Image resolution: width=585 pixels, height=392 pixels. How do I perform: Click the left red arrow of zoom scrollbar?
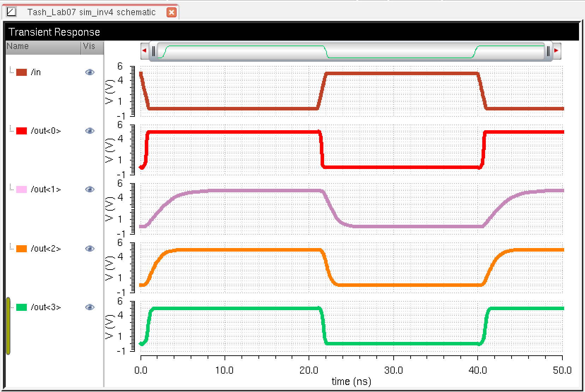(144, 51)
